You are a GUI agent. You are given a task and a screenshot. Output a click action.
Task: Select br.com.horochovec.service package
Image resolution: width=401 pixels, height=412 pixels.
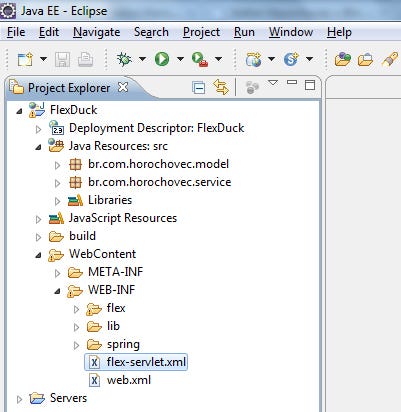160,182
